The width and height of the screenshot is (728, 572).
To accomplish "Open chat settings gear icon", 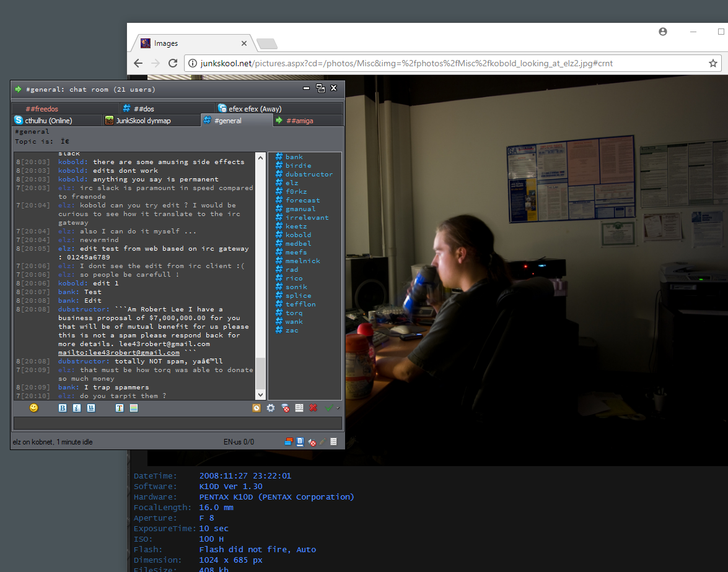I will click(271, 408).
